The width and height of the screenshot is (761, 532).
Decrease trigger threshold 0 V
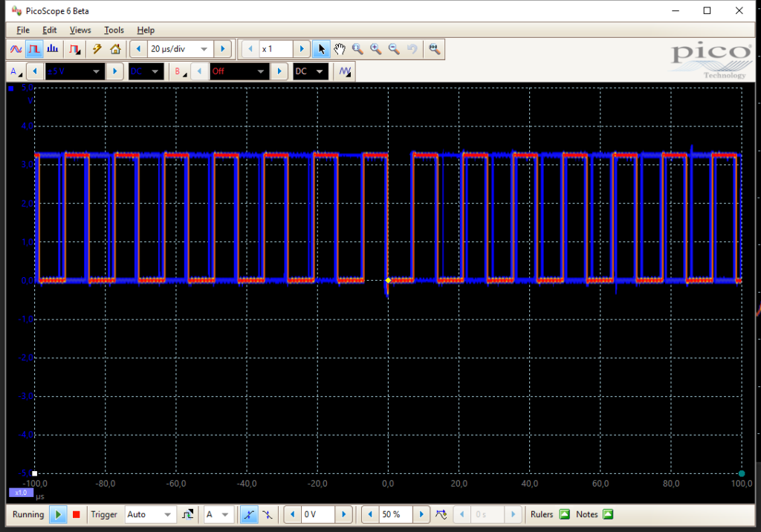click(292, 514)
